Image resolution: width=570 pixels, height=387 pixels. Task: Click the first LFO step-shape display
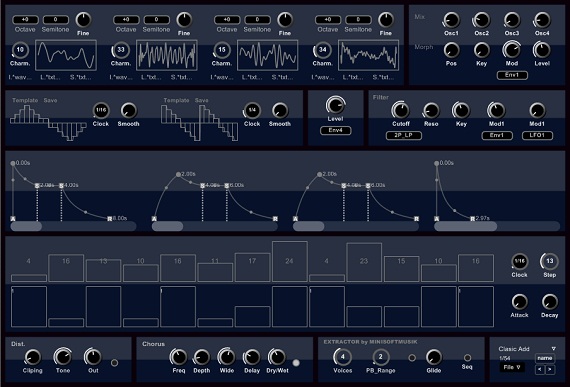point(48,123)
